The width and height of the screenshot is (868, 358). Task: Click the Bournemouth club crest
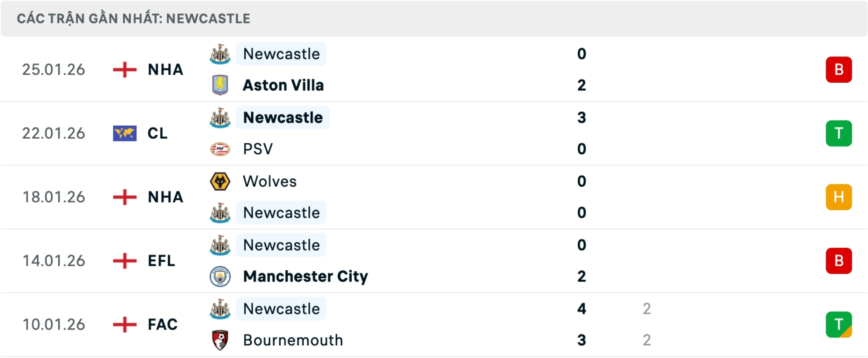coord(220,340)
